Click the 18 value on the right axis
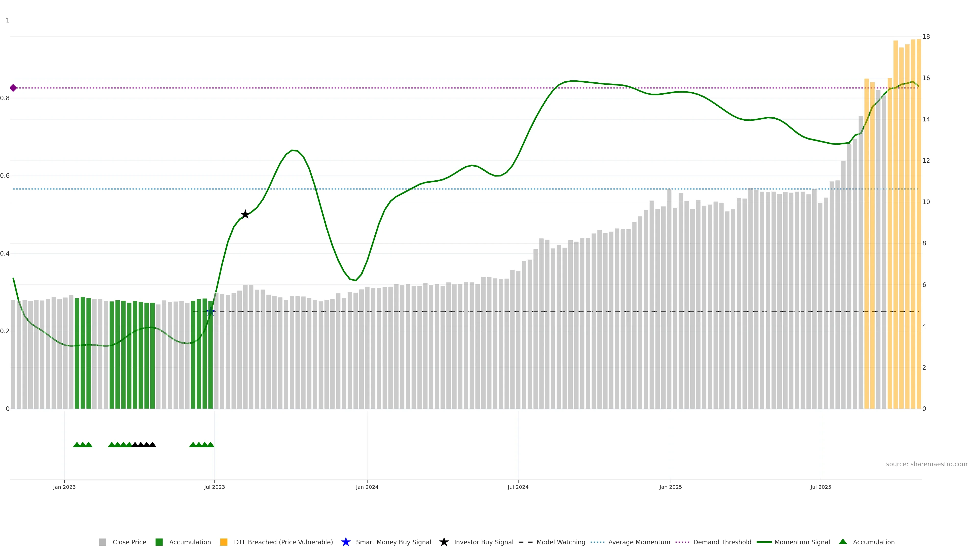 [926, 36]
